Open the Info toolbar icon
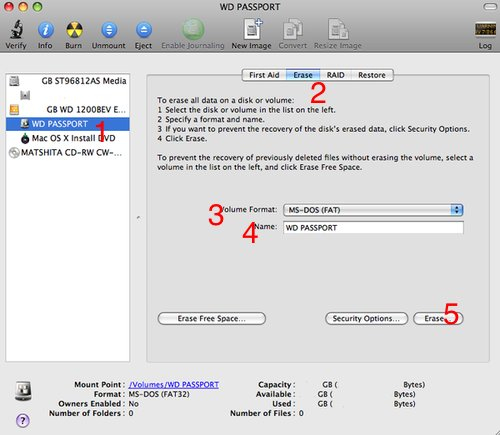The width and height of the screenshot is (500, 435). (x=45, y=30)
